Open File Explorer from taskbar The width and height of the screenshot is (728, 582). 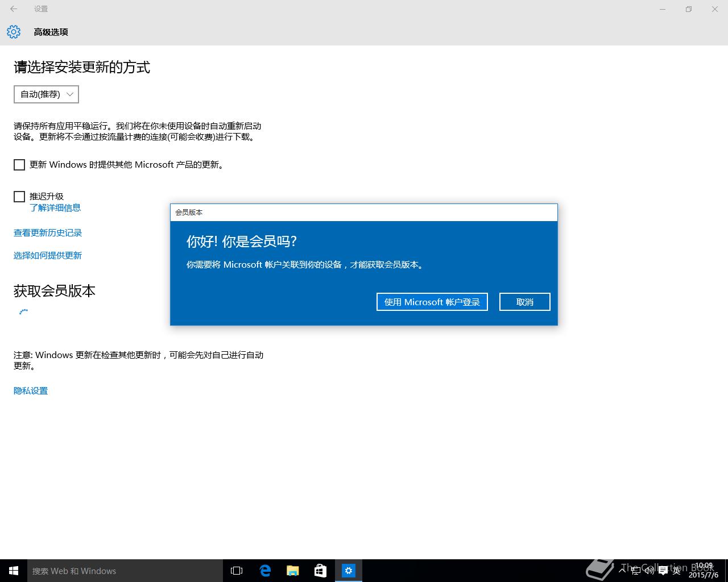tap(293, 571)
